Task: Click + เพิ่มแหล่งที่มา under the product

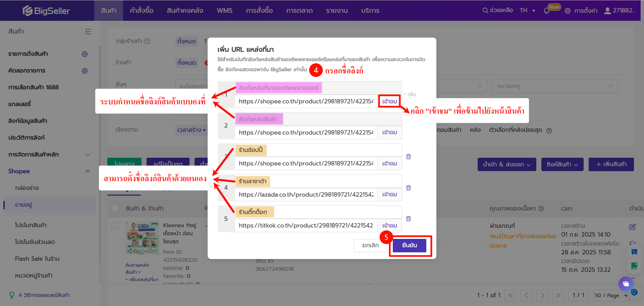Action: (x=142, y=279)
